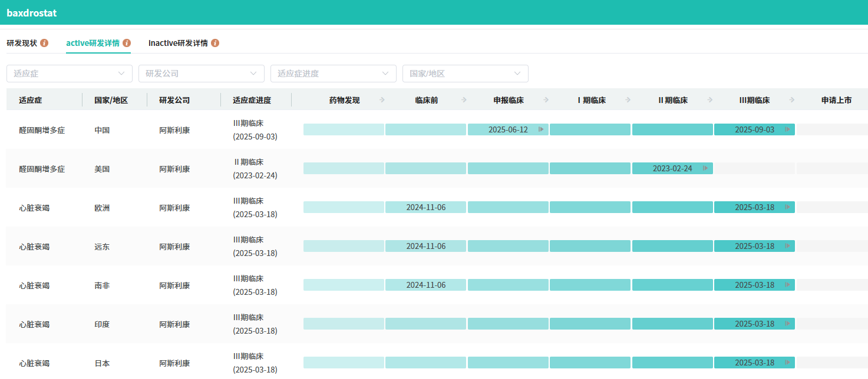Open the 研发公司 filter dropdown

tap(202, 74)
